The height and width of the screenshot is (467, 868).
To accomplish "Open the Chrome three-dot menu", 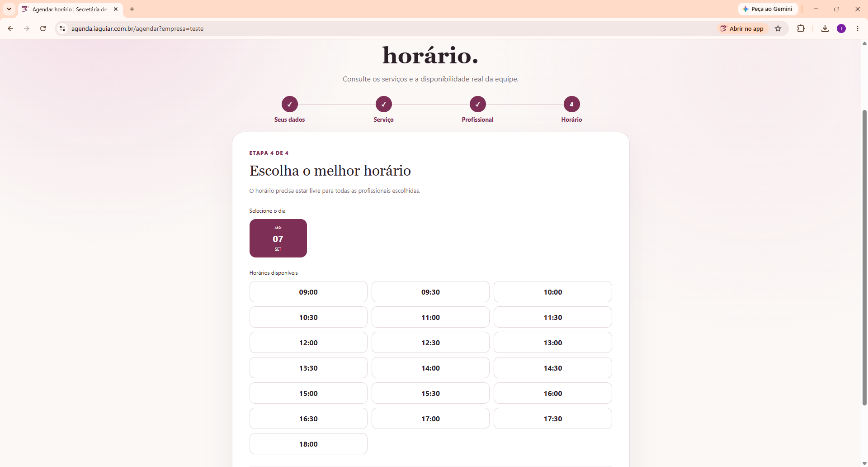I will (858, 29).
